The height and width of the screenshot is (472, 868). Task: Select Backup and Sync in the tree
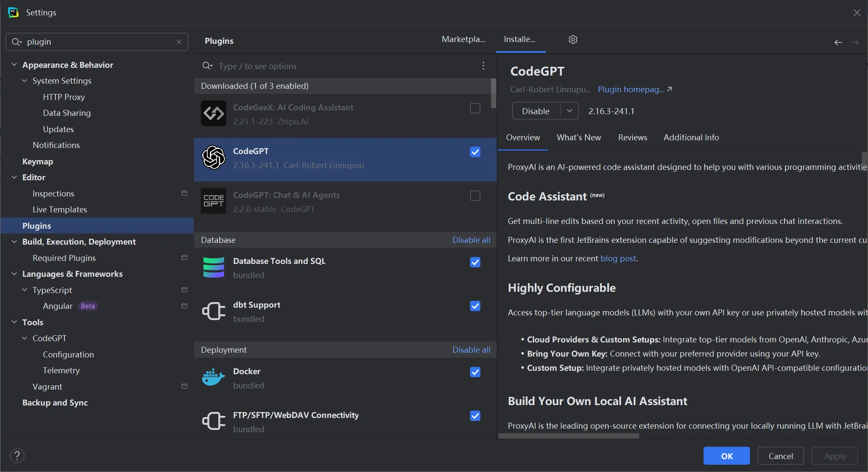coord(55,402)
